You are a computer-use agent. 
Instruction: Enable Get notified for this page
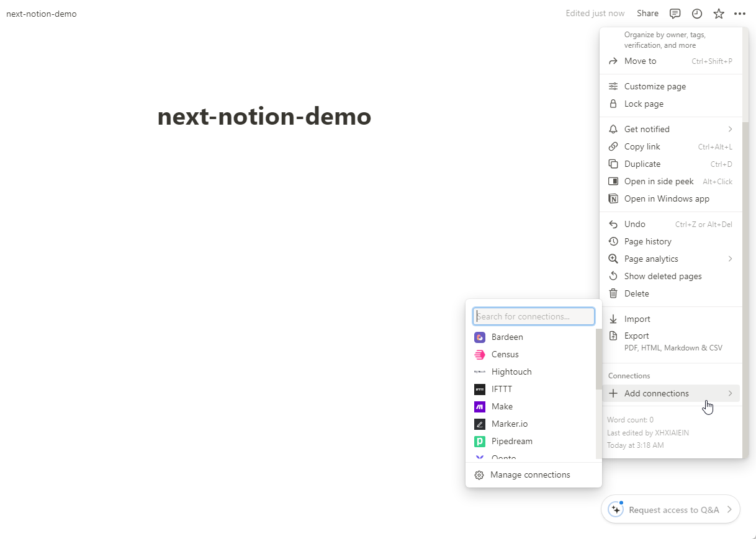(x=647, y=128)
